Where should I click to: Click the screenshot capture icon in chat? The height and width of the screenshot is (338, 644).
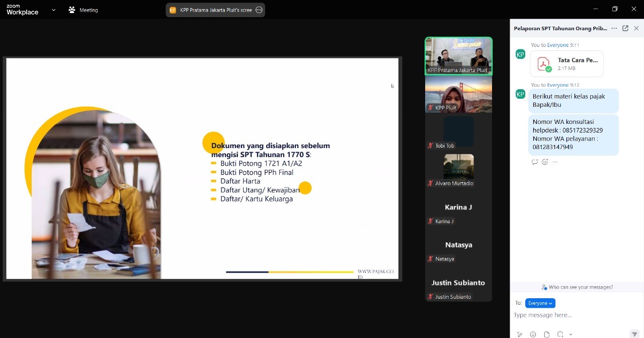pos(560,334)
